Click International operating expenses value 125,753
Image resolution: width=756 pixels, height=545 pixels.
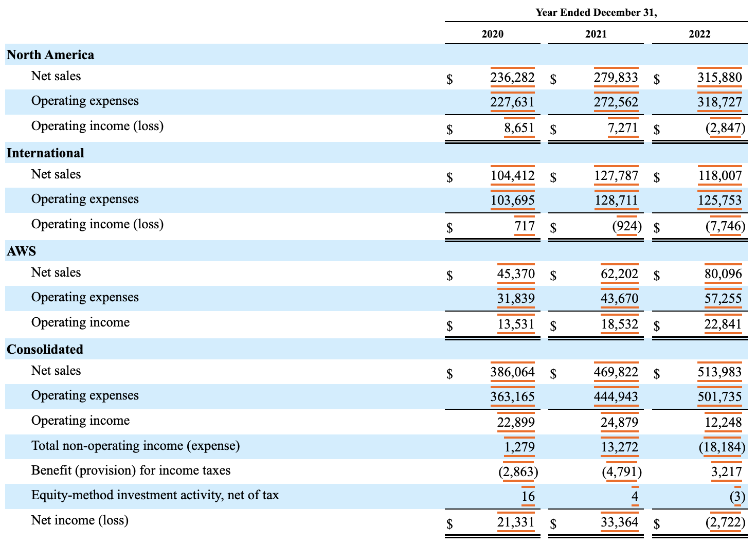coord(720,201)
